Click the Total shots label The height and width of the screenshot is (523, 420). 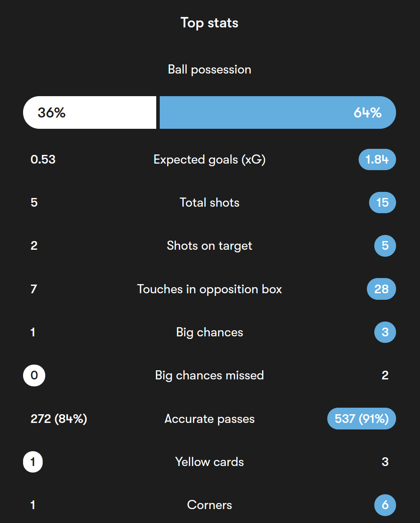point(209,203)
